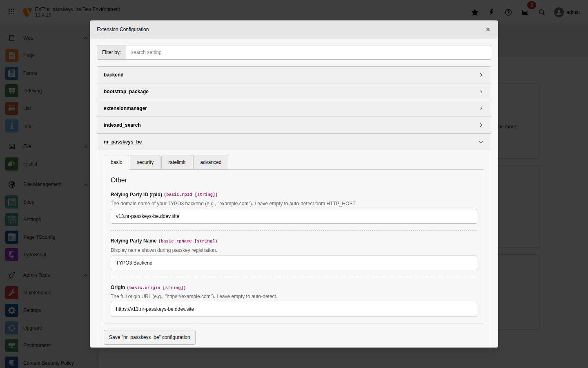Open the List module icon
Screen dimensions: 588x368
(12, 108)
